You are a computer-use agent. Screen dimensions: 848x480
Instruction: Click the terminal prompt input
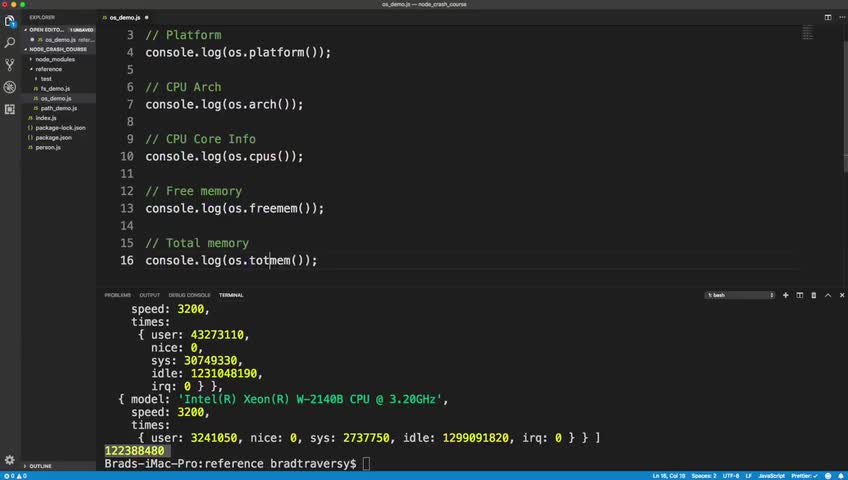[366, 464]
